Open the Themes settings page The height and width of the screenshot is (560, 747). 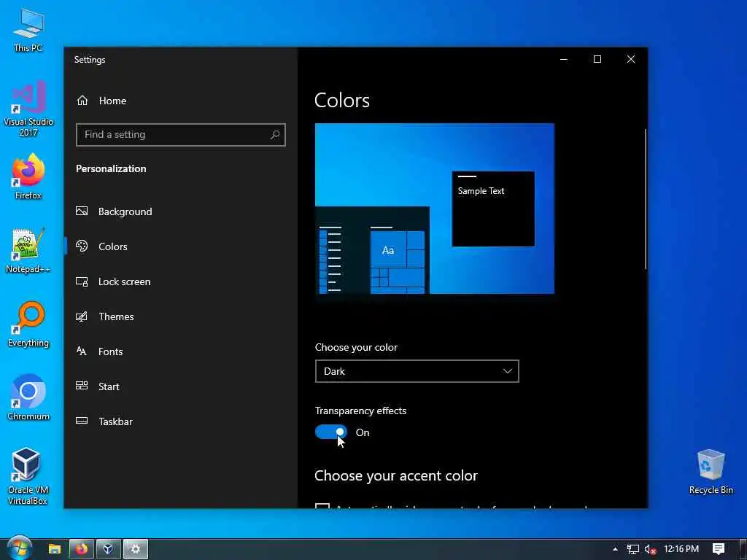click(181, 316)
